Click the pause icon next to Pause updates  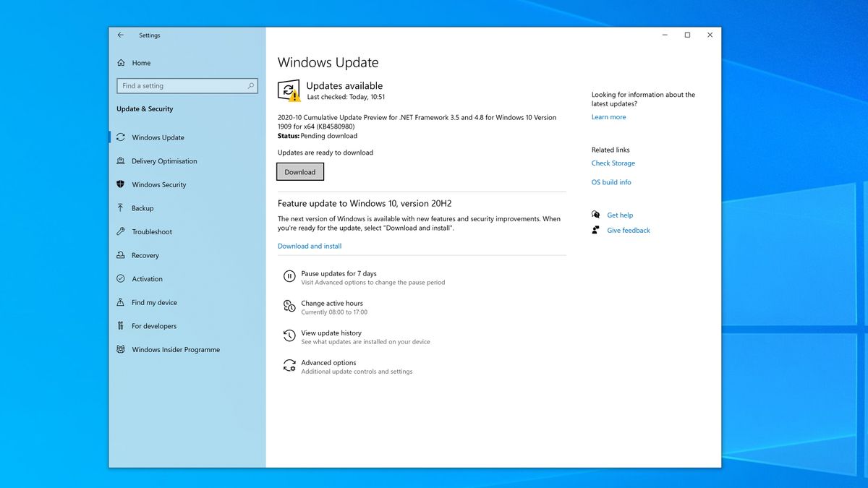(289, 275)
